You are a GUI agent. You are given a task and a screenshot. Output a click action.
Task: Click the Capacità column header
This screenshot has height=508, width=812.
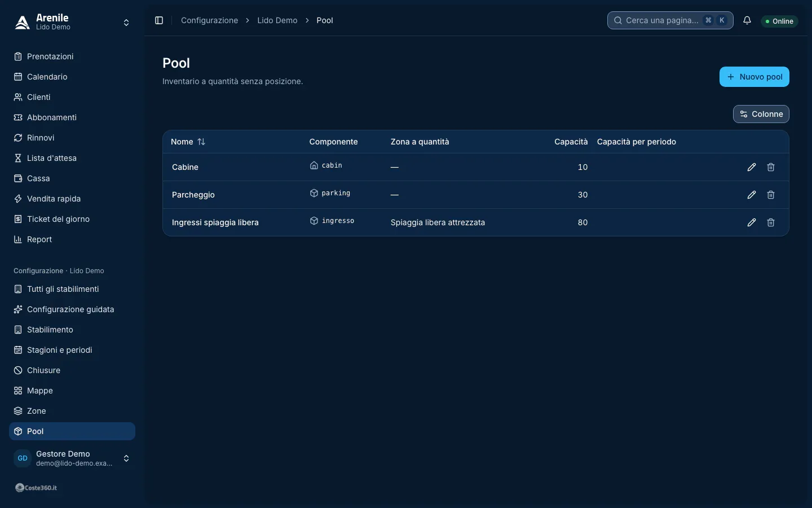571,142
